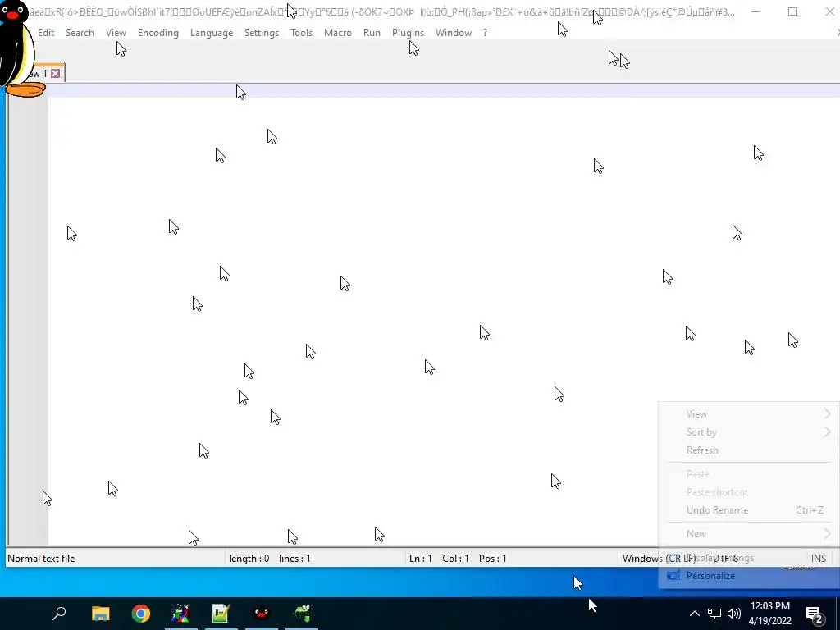Close the Notepad++ window
This screenshot has width=840, height=630.
[x=829, y=11]
